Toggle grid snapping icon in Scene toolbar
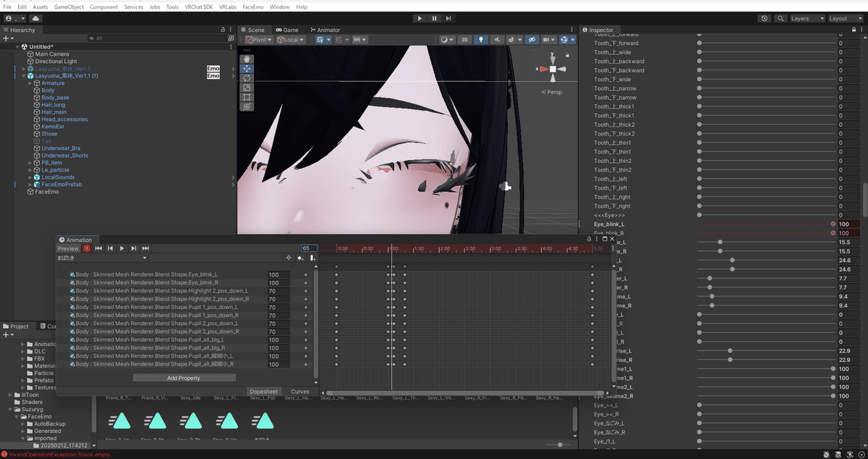The image size is (868, 459). click(x=321, y=40)
